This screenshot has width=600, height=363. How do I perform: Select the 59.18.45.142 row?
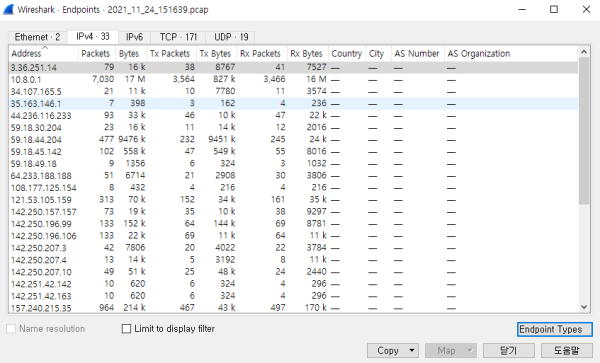click(x=293, y=151)
